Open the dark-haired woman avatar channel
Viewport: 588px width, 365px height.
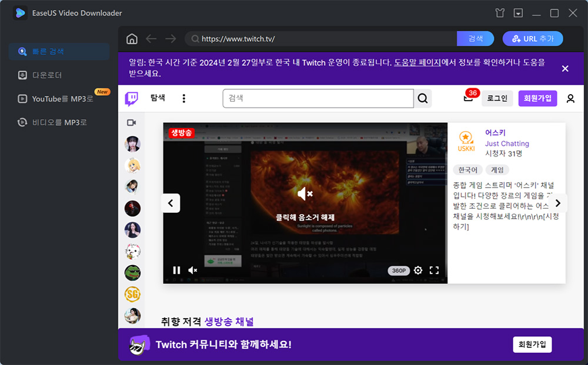pyautogui.click(x=132, y=230)
